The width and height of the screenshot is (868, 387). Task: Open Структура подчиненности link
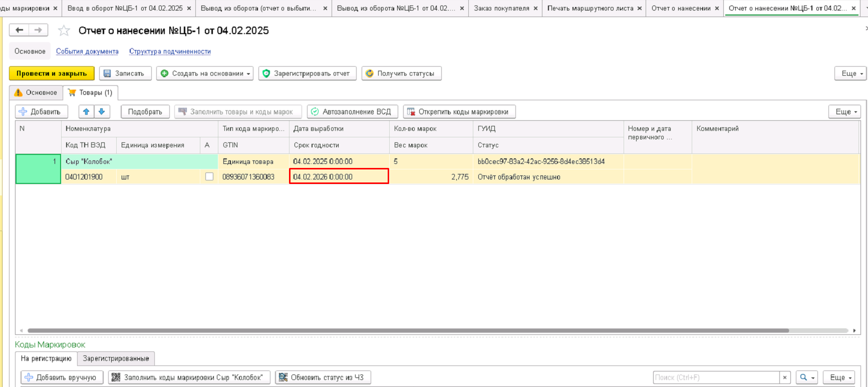pyautogui.click(x=170, y=51)
